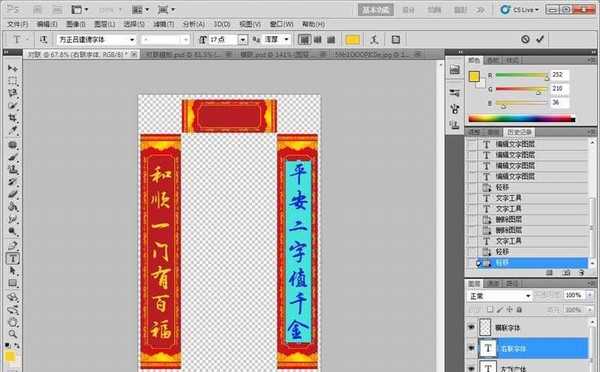The width and height of the screenshot is (600, 372).
Task: Select the Hand tool
Action: (13, 322)
